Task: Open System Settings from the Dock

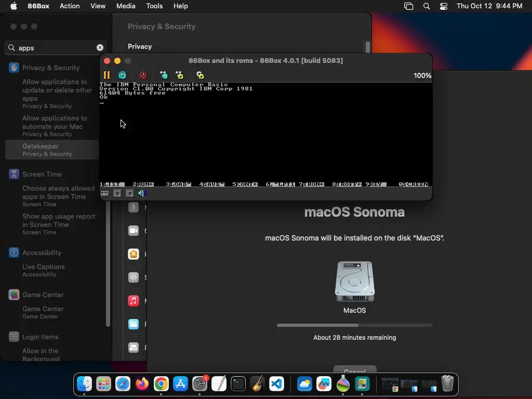Action: pos(200,384)
